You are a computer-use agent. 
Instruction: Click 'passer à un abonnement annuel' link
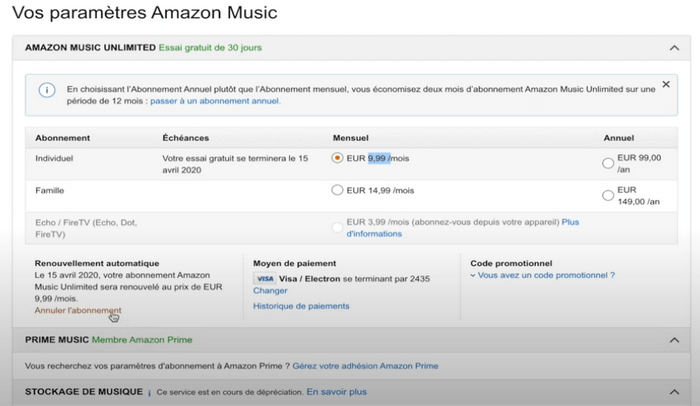[215, 101]
